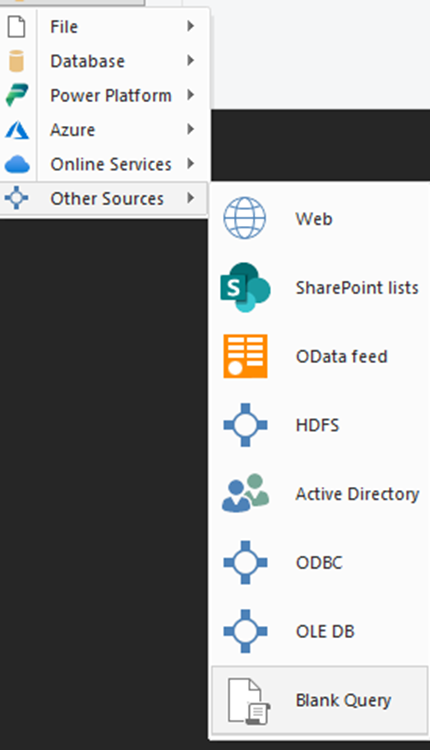Click the Active Directory people icon

(x=245, y=493)
